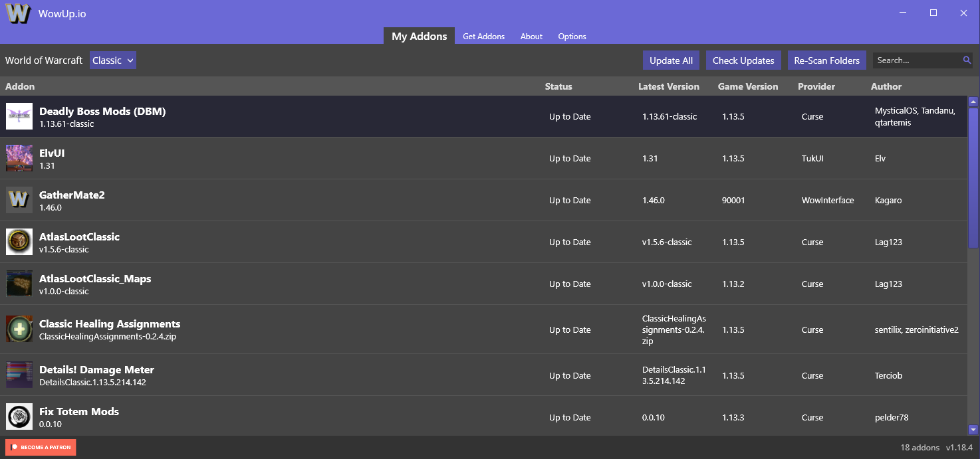The image size is (980, 459).
Task: Click the Curse provider cell for Deadly Boss Mods
Action: tap(812, 116)
